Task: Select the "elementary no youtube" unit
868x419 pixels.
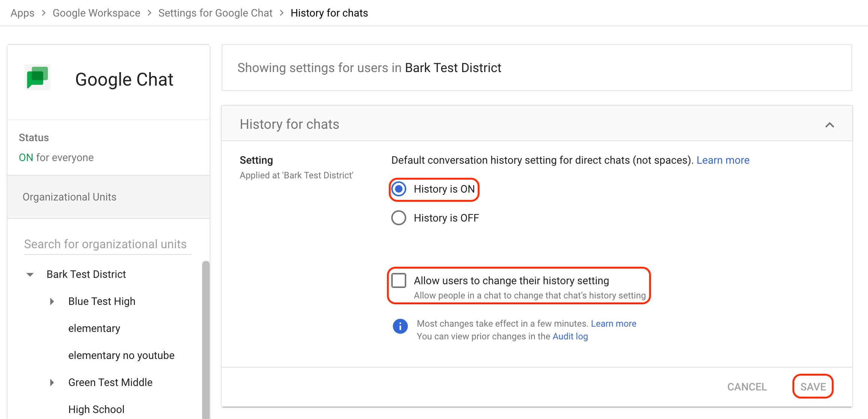Action: pos(121,355)
